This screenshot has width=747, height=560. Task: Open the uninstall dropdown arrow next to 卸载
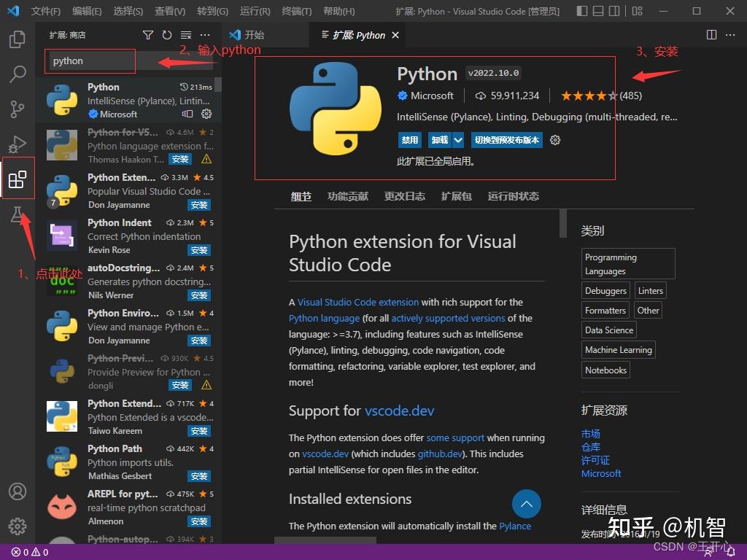click(x=460, y=140)
